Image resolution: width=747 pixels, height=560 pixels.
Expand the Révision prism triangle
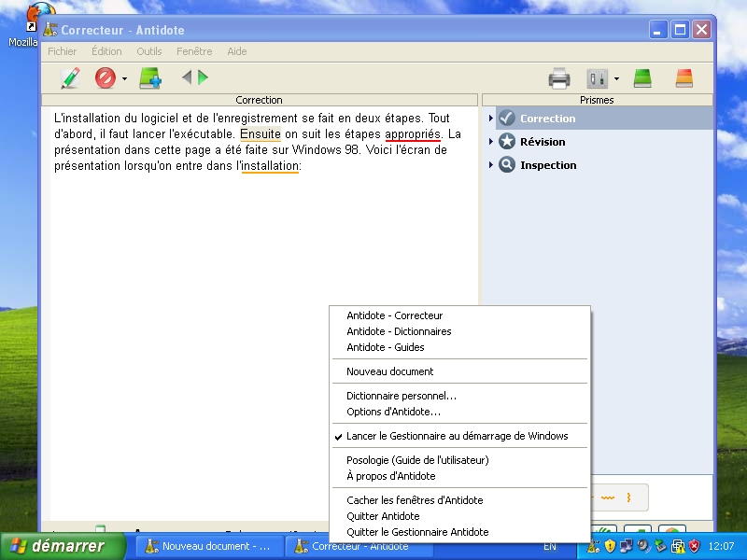(x=490, y=142)
